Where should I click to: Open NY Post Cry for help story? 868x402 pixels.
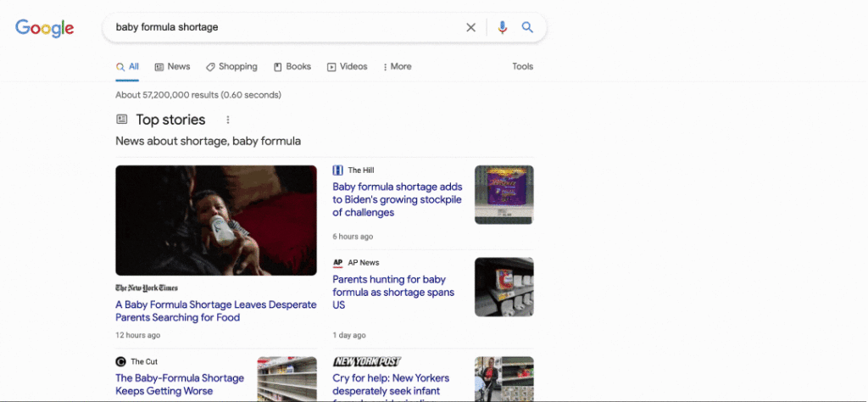(x=391, y=387)
